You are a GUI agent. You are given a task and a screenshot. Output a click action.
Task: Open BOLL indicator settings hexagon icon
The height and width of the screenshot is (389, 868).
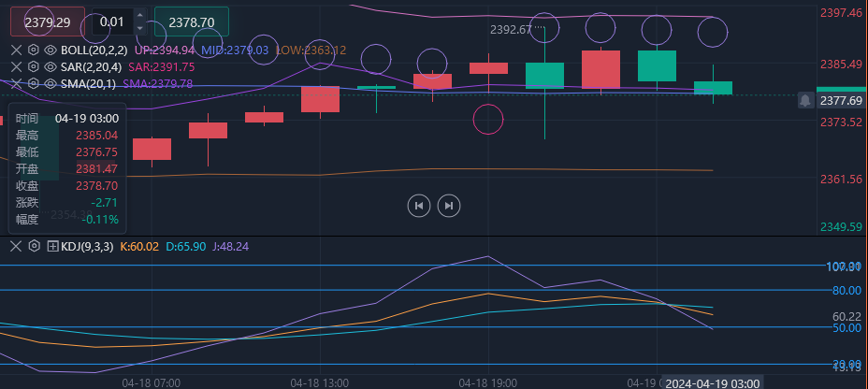coord(34,50)
